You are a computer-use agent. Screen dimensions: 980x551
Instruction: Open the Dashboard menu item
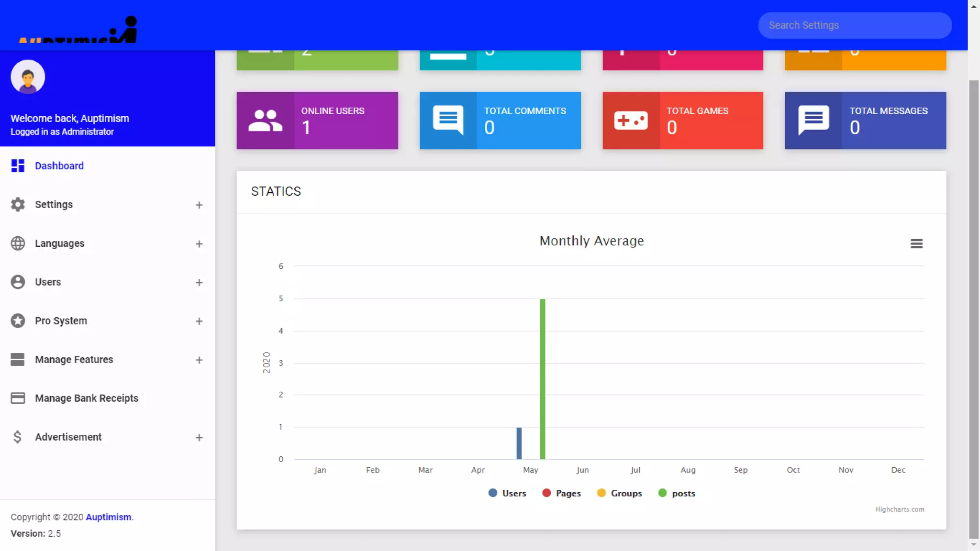click(x=59, y=165)
